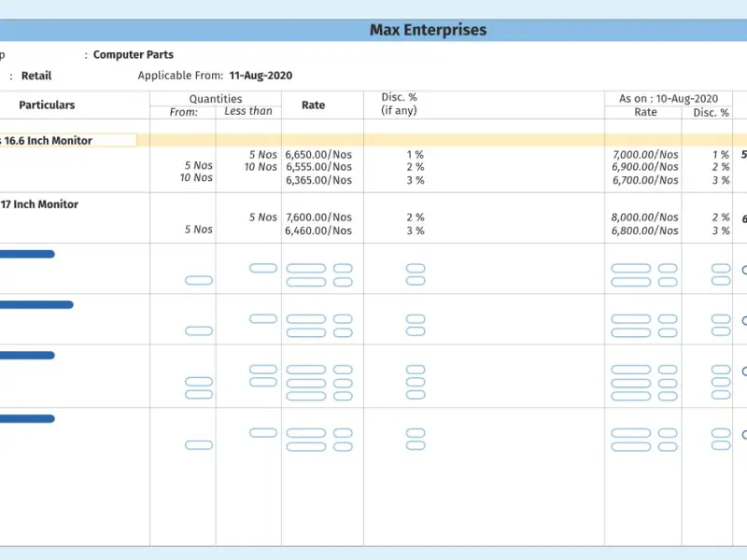This screenshot has height=560, width=747.
Task: Click the 10 Nos value in From column
Action: pyautogui.click(x=196, y=178)
